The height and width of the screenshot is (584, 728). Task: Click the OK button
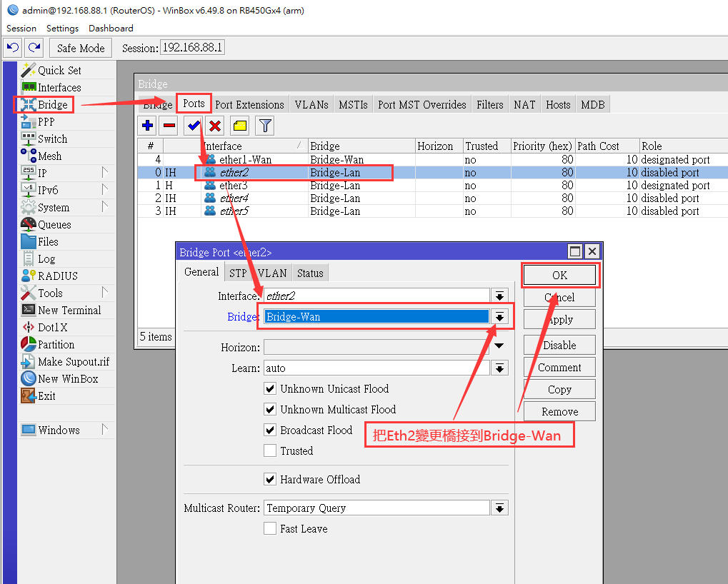pos(559,275)
